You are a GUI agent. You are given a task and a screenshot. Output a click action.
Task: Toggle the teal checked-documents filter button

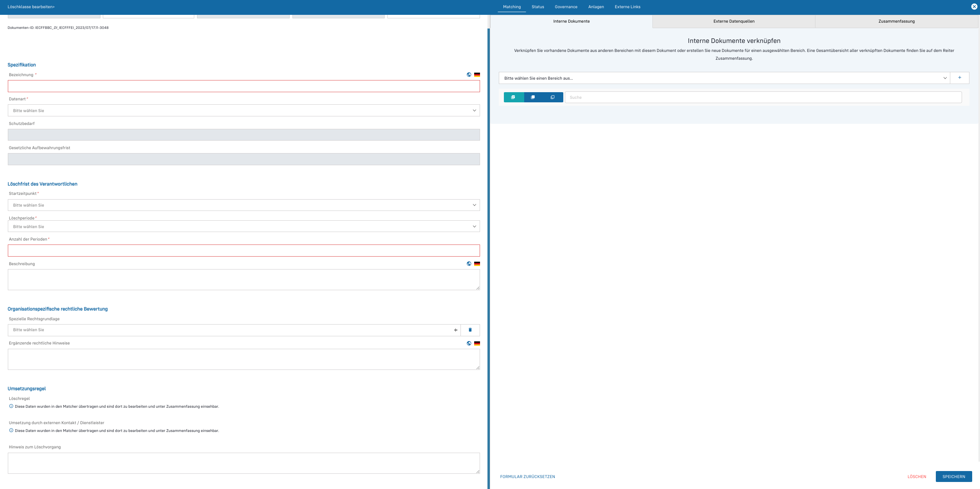tap(513, 97)
